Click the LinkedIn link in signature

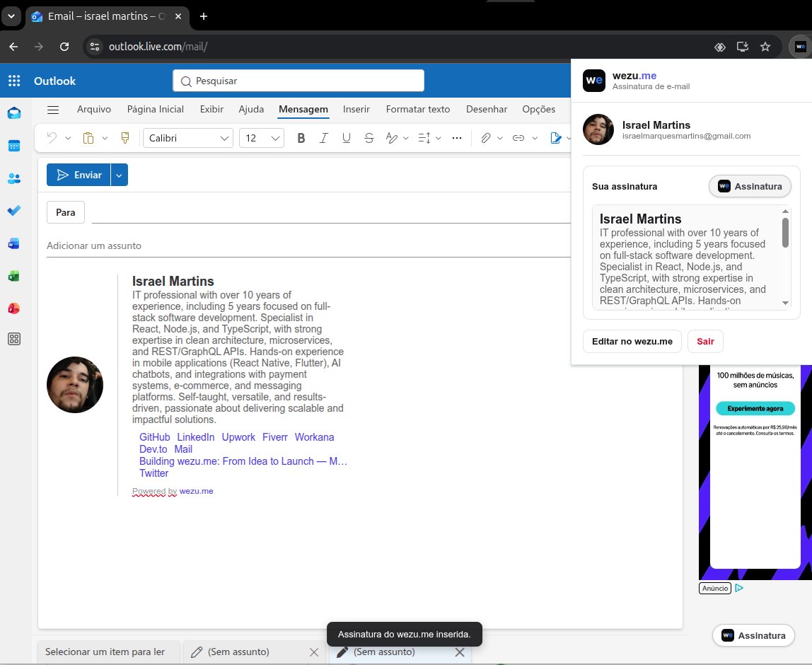(x=196, y=437)
